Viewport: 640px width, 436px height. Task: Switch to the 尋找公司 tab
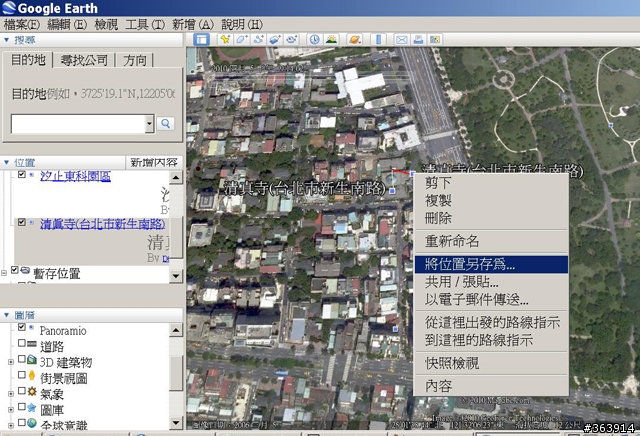(x=84, y=60)
